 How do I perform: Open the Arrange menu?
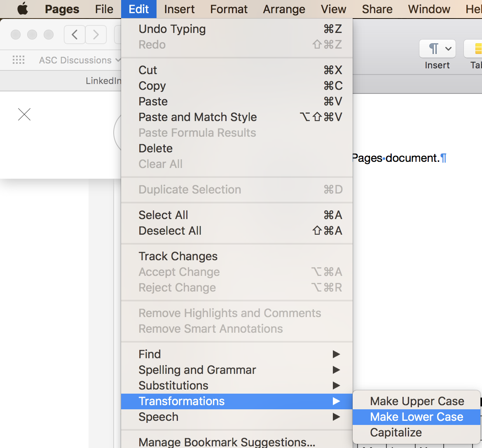[284, 9]
